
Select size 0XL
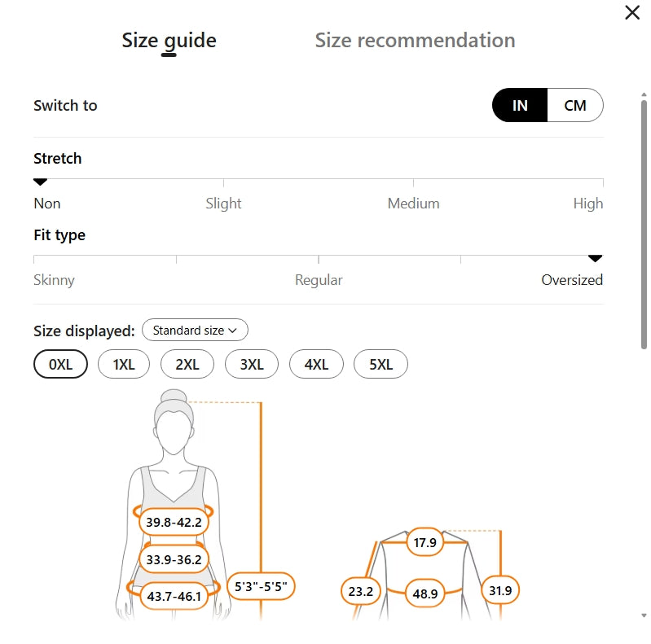pos(60,365)
